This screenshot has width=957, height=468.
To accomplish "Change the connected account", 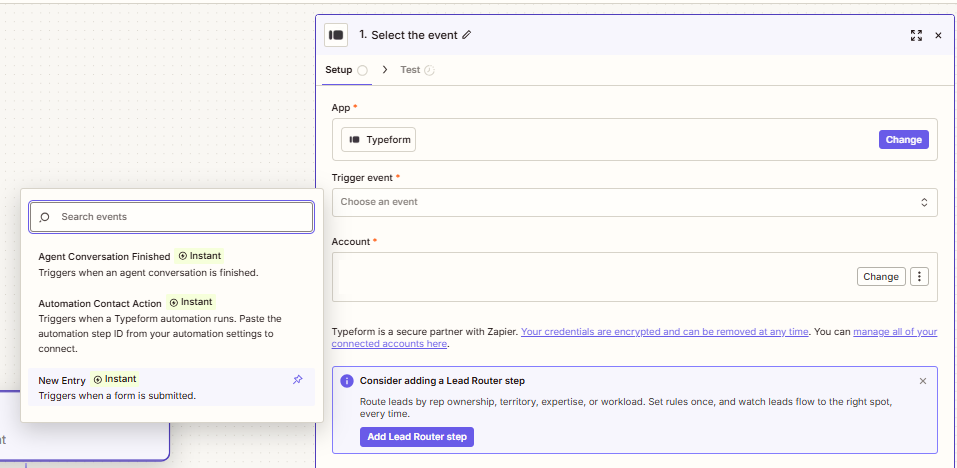I will click(x=881, y=276).
